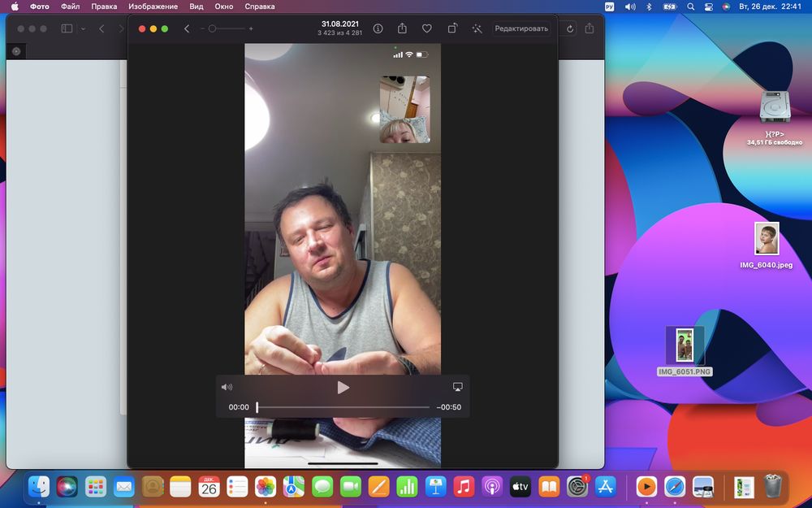Open the Изображение menu

click(x=153, y=7)
